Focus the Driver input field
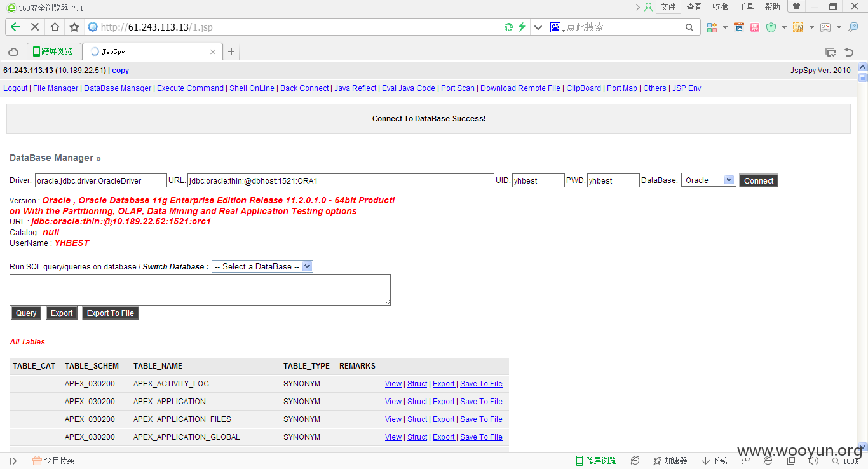The image size is (868, 469). point(101,180)
